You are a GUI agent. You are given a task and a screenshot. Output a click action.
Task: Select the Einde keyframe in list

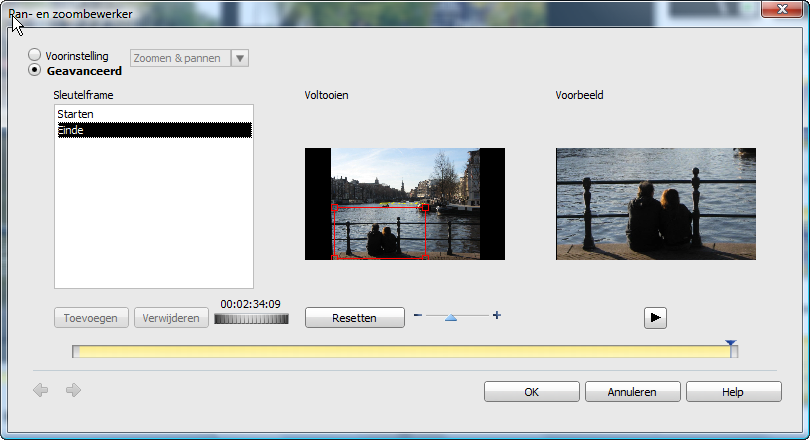click(x=71, y=130)
